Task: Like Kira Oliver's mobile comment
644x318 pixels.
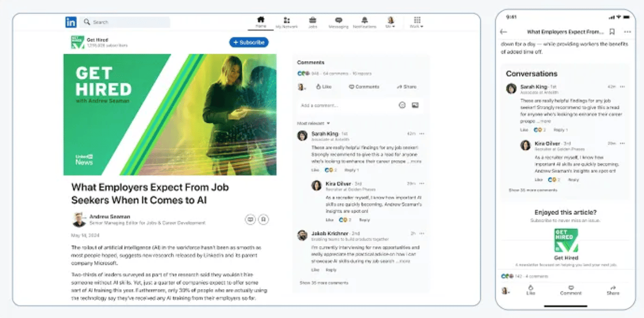Action: click(539, 180)
